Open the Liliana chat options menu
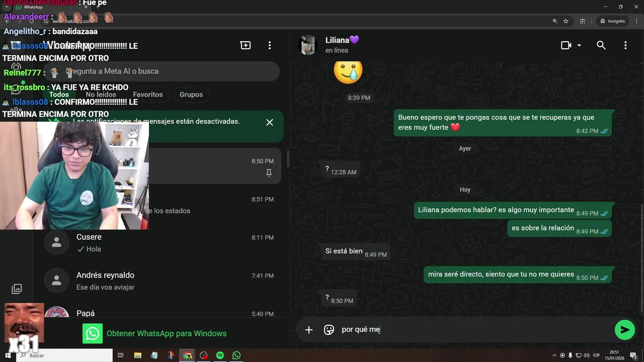The image size is (644, 362). click(625, 45)
